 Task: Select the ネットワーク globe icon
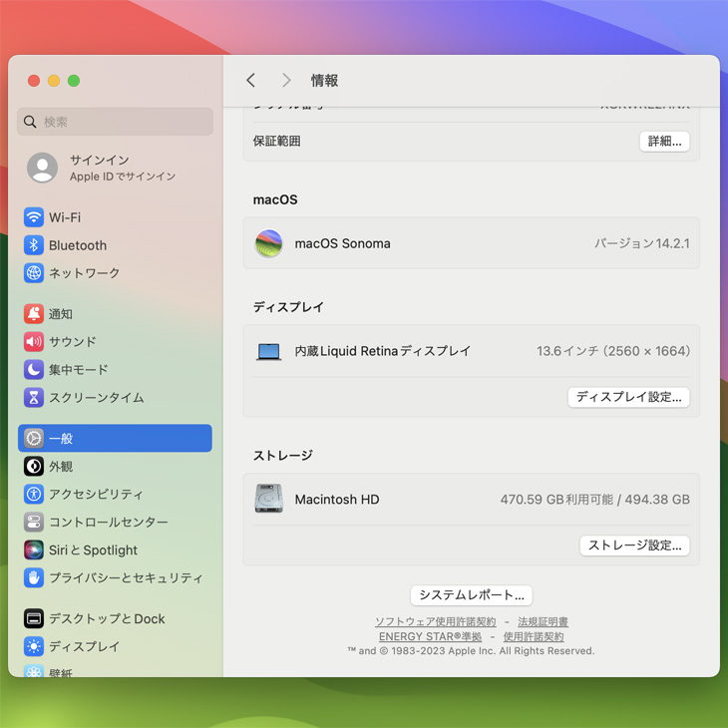34,273
